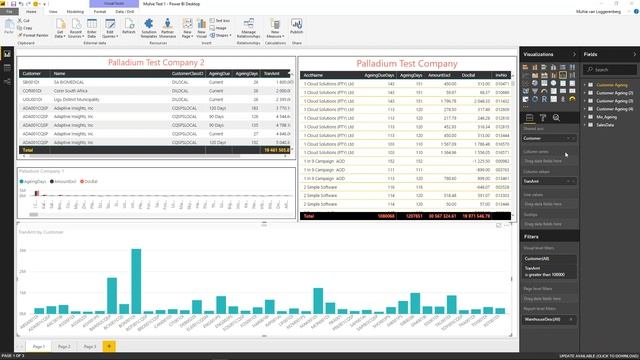The image size is (640, 360).
Task: Click the New Visual ribbon icon
Action: (x=202, y=28)
